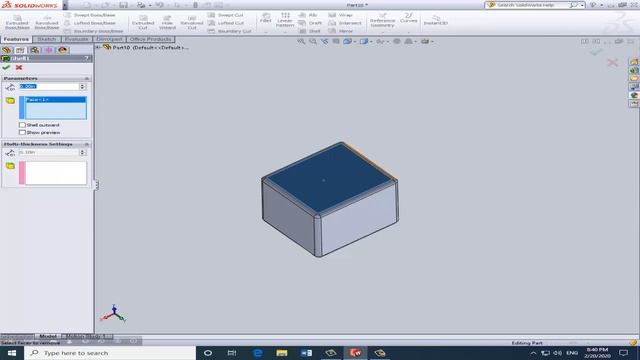640x360 pixels.
Task: Collapse the Parameters section
Action: click(x=87, y=78)
